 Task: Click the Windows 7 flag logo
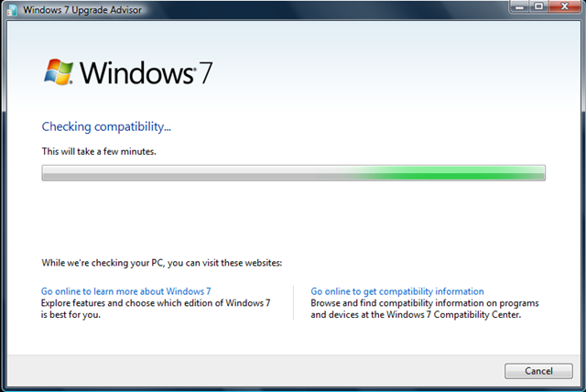click(59, 71)
